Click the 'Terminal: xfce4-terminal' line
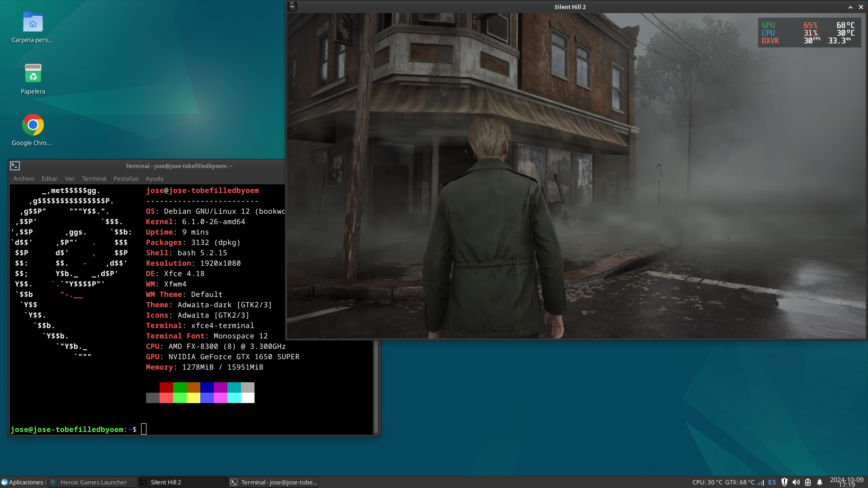The image size is (868, 488). click(x=200, y=325)
